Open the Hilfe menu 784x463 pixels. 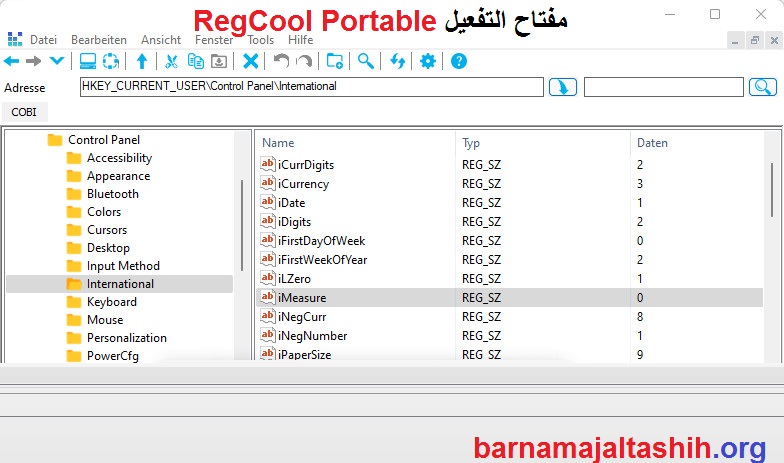point(300,40)
